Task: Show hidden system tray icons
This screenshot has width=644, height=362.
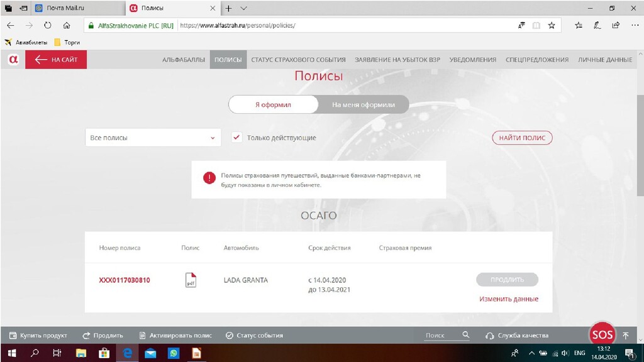Action: tap(531, 353)
